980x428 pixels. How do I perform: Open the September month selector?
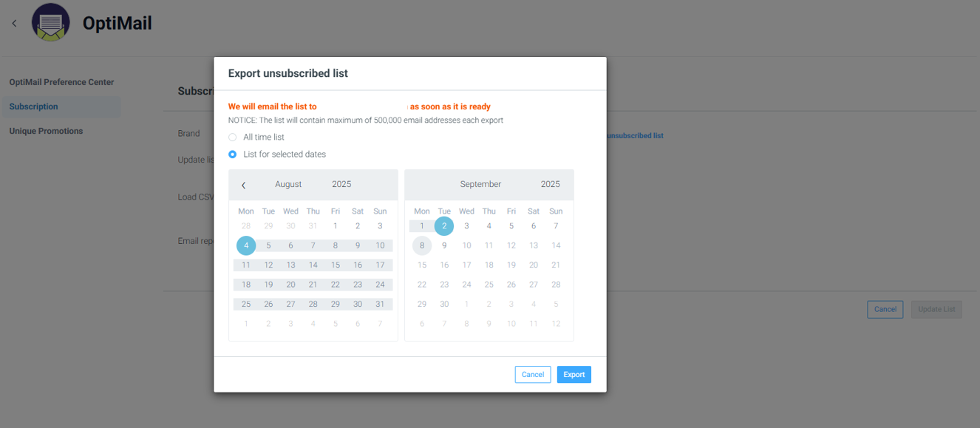pyautogui.click(x=480, y=184)
